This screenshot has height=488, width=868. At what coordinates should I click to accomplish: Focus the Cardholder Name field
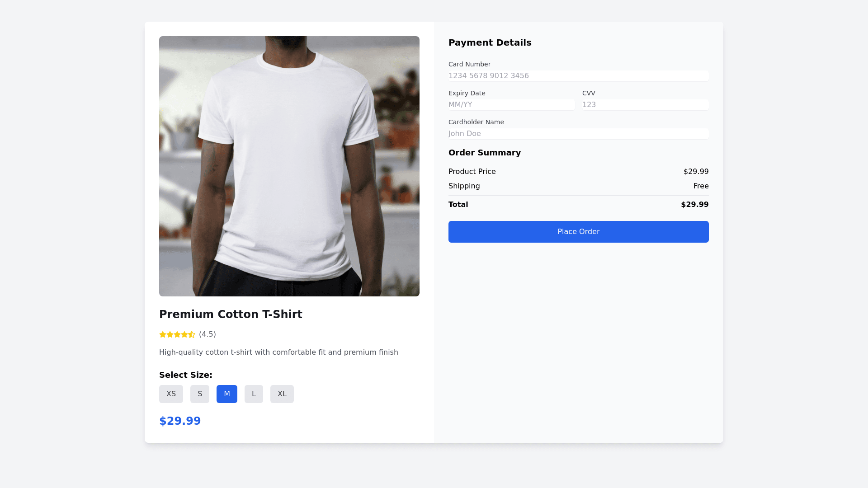pyautogui.click(x=578, y=134)
